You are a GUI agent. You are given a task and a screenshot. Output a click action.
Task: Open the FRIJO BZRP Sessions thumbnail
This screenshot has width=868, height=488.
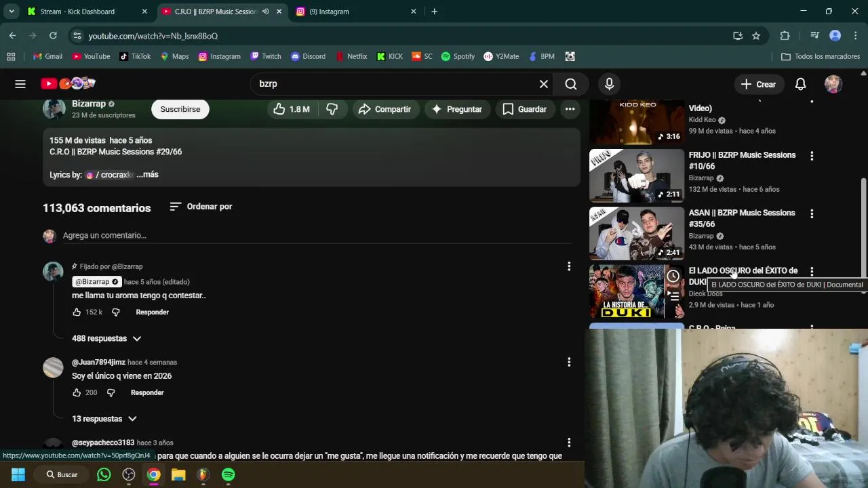pos(637,176)
